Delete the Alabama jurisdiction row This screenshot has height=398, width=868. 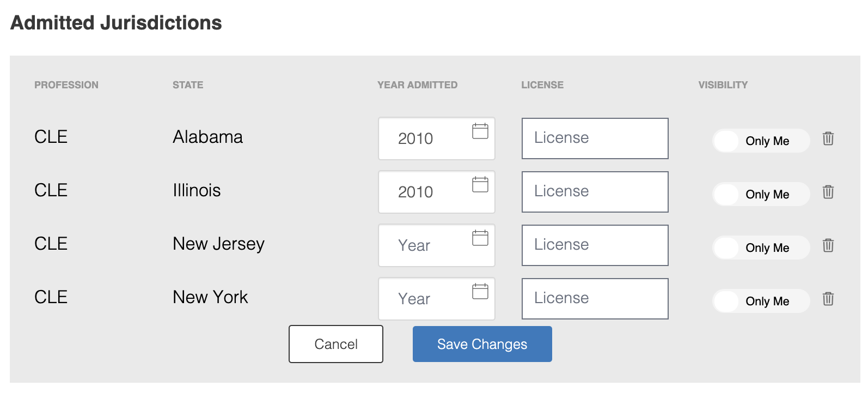pyautogui.click(x=828, y=139)
